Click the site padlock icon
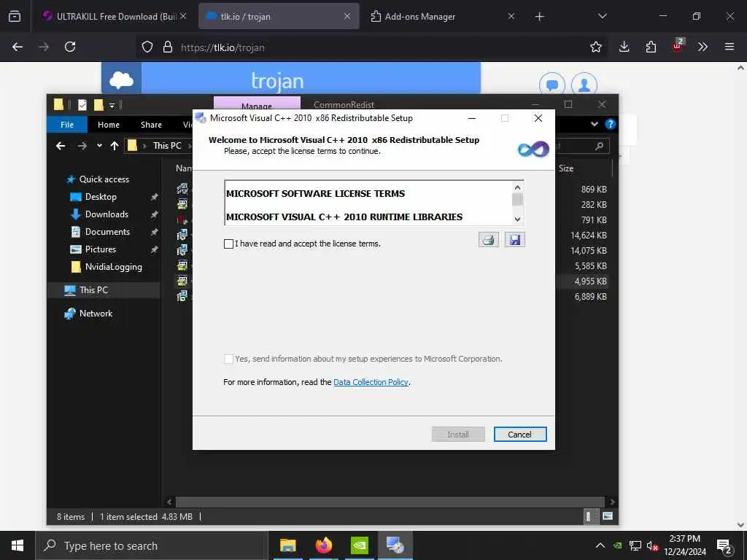 point(167,47)
